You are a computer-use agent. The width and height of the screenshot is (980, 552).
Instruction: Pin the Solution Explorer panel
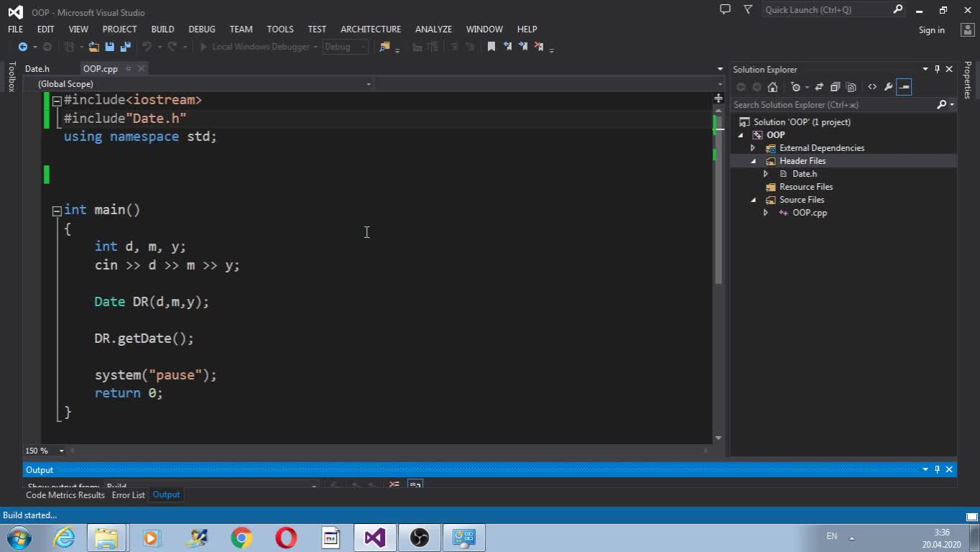coord(937,69)
